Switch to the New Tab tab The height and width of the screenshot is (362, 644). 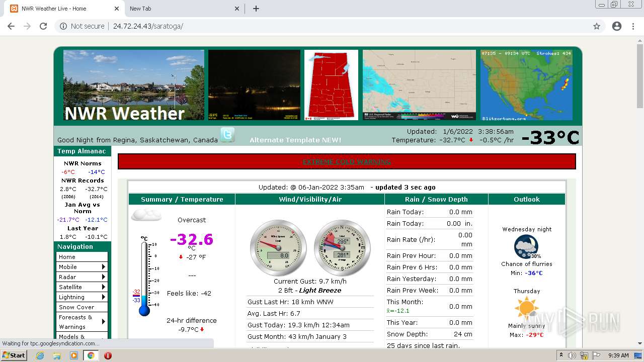(x=184, y=9)
